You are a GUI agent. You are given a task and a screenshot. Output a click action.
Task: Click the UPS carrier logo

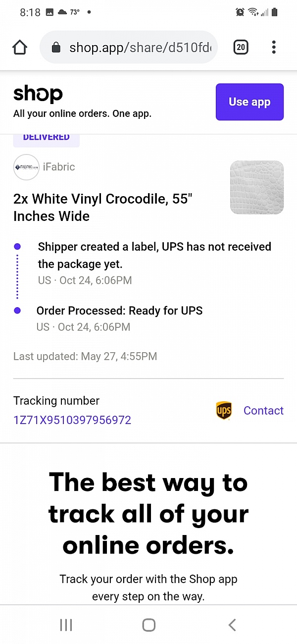coord(224,410)
